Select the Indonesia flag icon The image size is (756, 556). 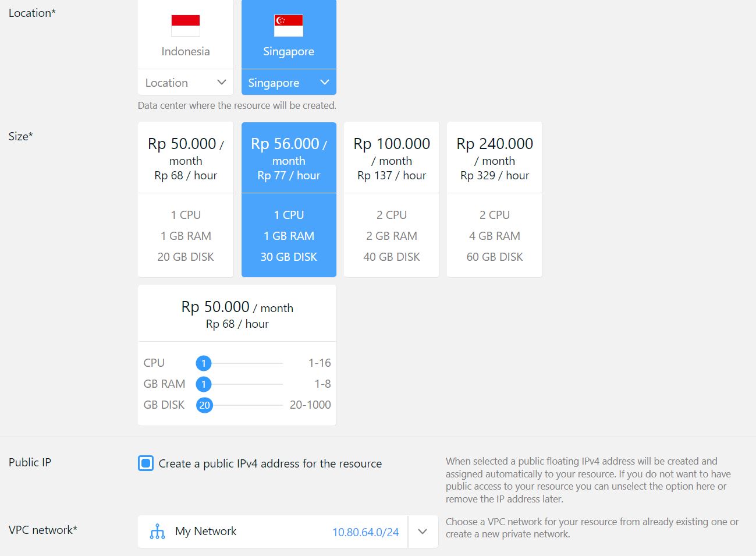tap(184, 24)
